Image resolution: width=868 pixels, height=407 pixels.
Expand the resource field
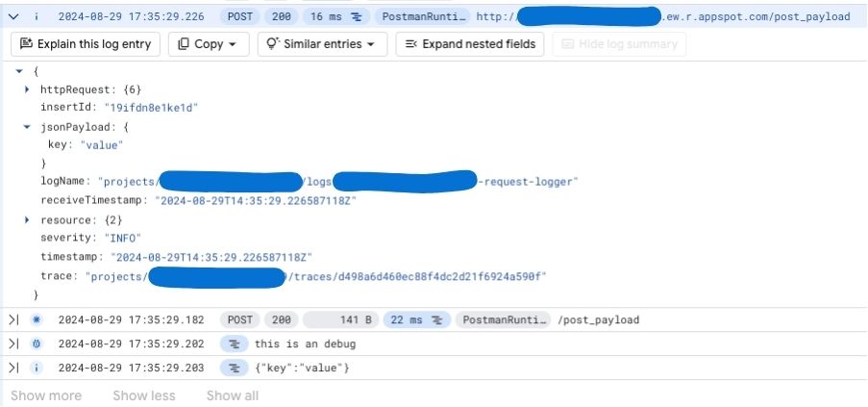[x=27, y=219]
